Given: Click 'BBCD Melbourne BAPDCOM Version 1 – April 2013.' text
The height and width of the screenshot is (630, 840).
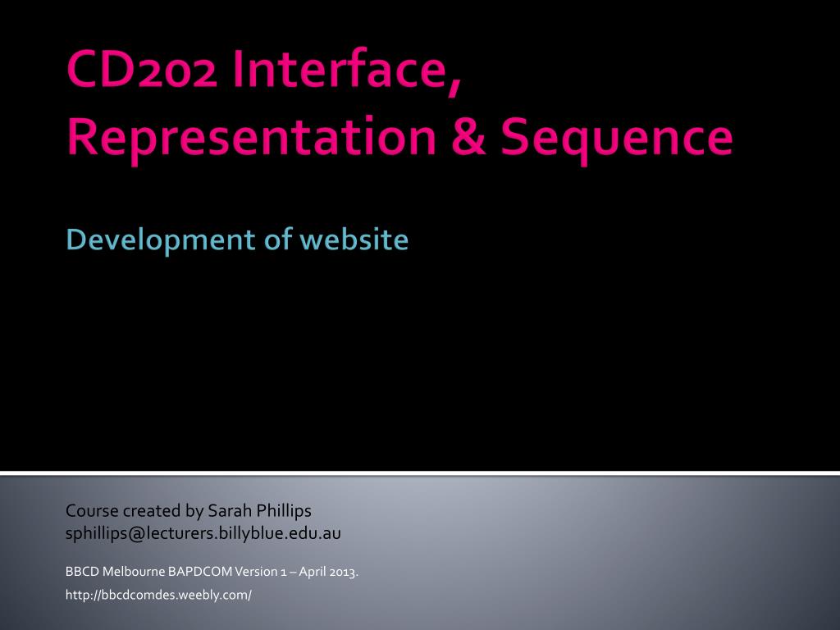Looking at the screenshot, I should 212,572.
